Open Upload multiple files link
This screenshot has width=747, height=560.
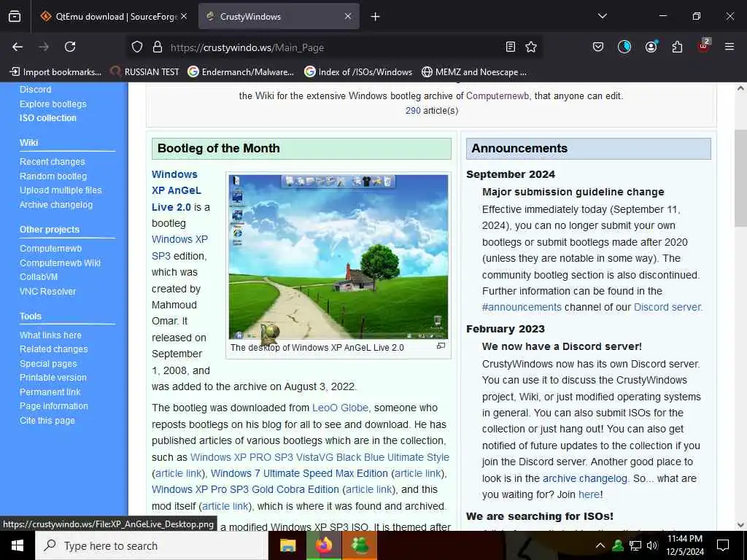pyautogui.click(x=61, y=190)
